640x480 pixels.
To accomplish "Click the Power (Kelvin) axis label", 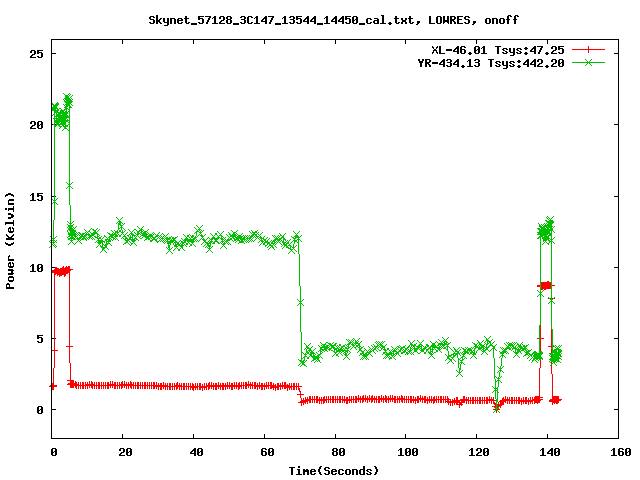I will 10,241.
